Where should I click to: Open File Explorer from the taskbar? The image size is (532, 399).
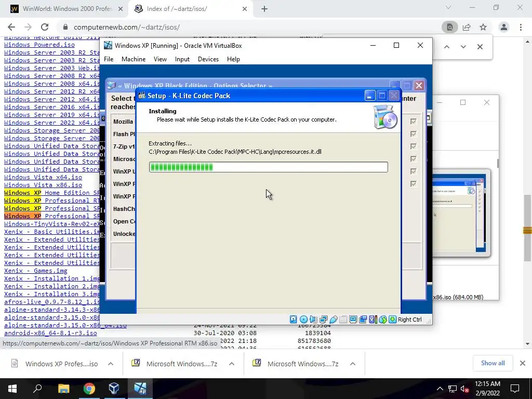pyautogui.click(x=63, y=389)
